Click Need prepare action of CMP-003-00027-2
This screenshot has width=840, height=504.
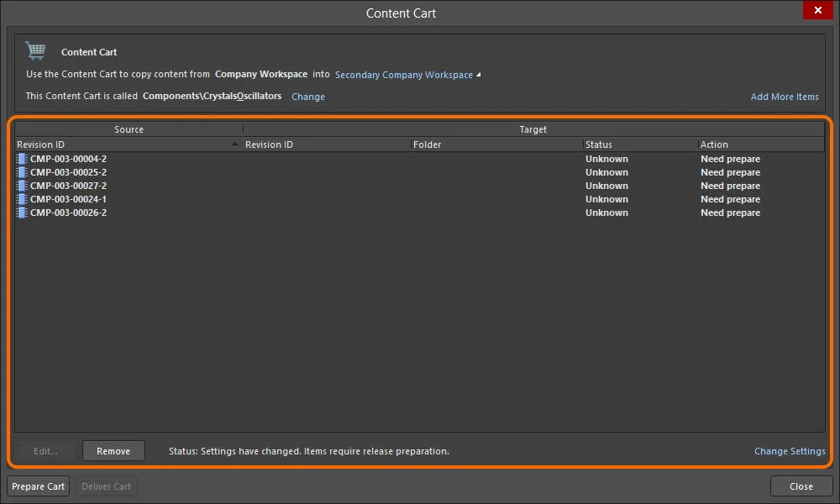tap(730, 186)
